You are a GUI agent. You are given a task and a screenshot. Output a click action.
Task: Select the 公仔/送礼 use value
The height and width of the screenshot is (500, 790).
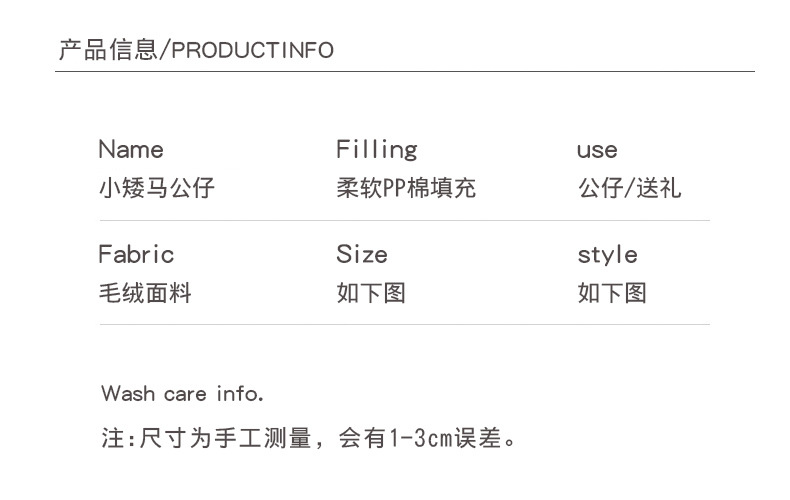click(x=629, y=187)
